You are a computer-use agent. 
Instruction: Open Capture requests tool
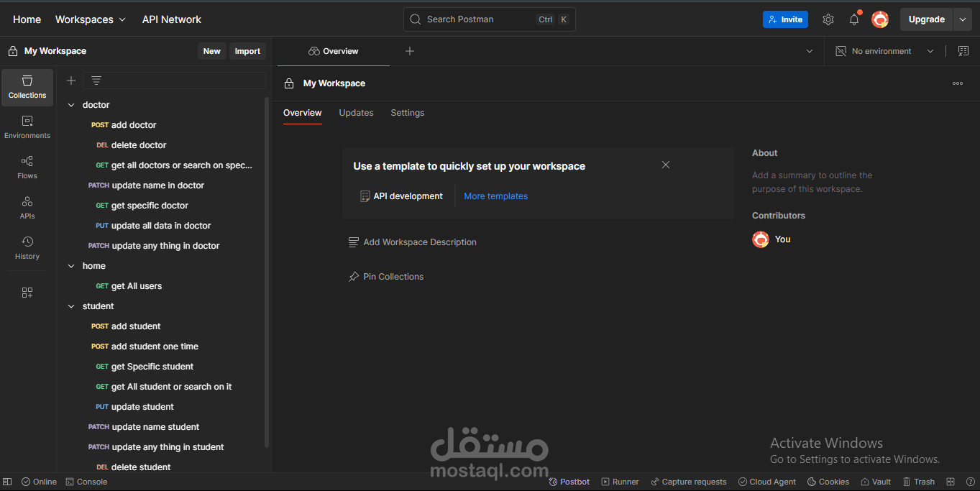[687, 481]
